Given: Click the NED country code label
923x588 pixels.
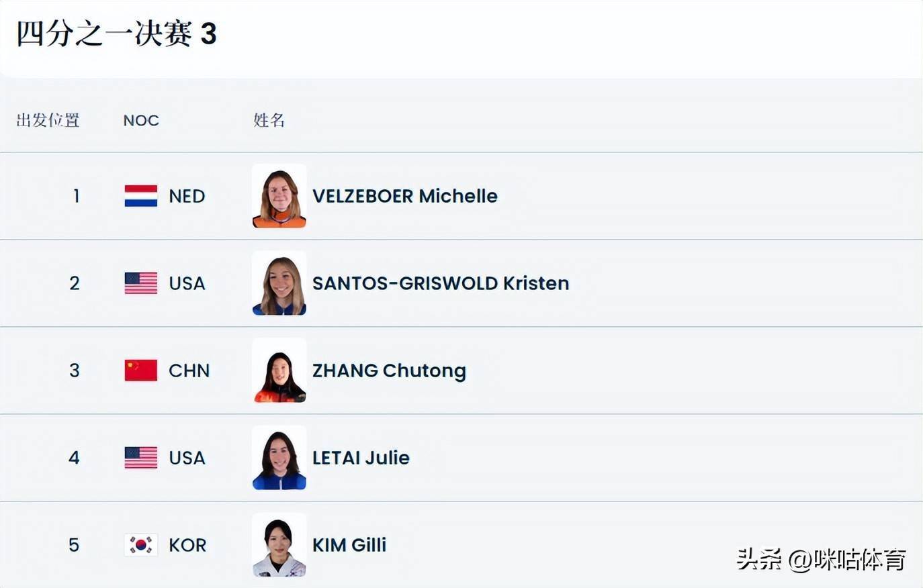Looking at the screenshot, I should point(187,196).
